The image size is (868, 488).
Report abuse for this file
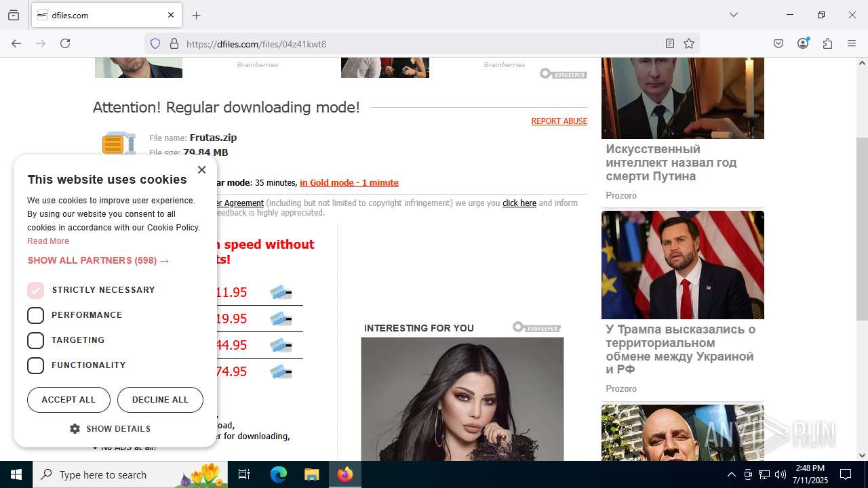[559, 121]
